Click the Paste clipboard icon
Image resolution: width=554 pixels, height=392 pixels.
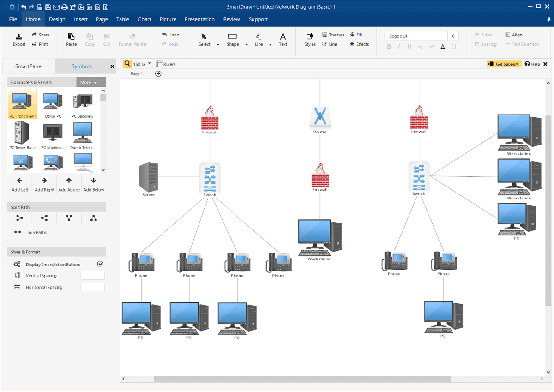point(71,36)
